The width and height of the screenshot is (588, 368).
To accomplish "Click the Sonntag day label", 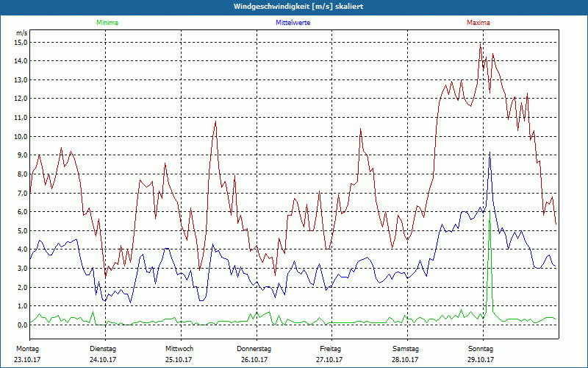I will point(481,349).
